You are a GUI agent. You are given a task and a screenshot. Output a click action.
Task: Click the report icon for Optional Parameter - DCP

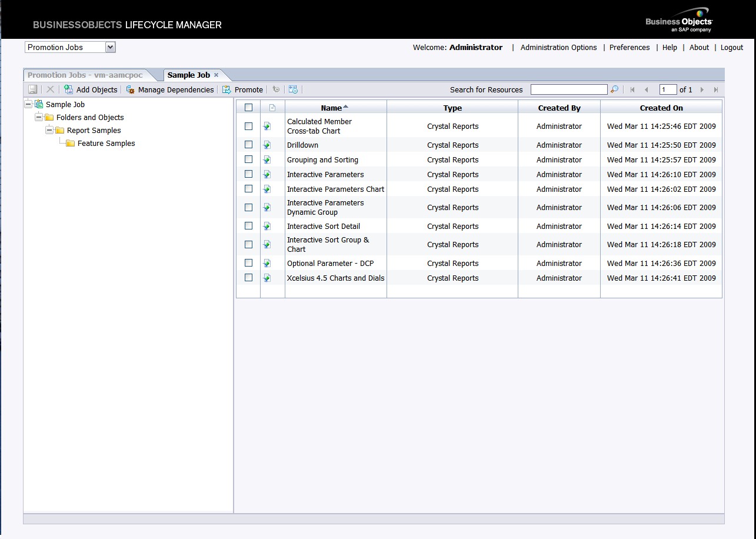tap(267, 263)
